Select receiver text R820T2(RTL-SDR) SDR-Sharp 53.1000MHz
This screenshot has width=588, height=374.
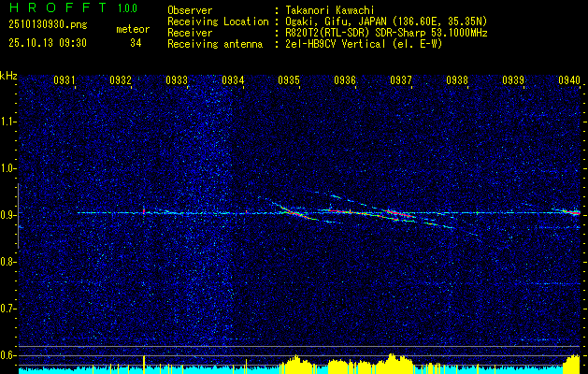[x=386, y=33]
